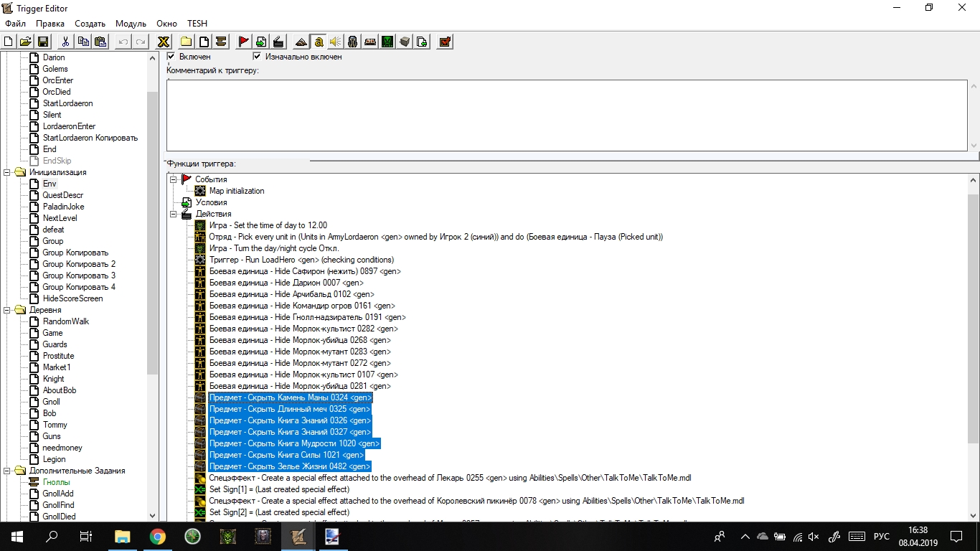This screenshot has height=551, width=980.
Task: Open the AI Editor green face icon
Action: point(387,42)
